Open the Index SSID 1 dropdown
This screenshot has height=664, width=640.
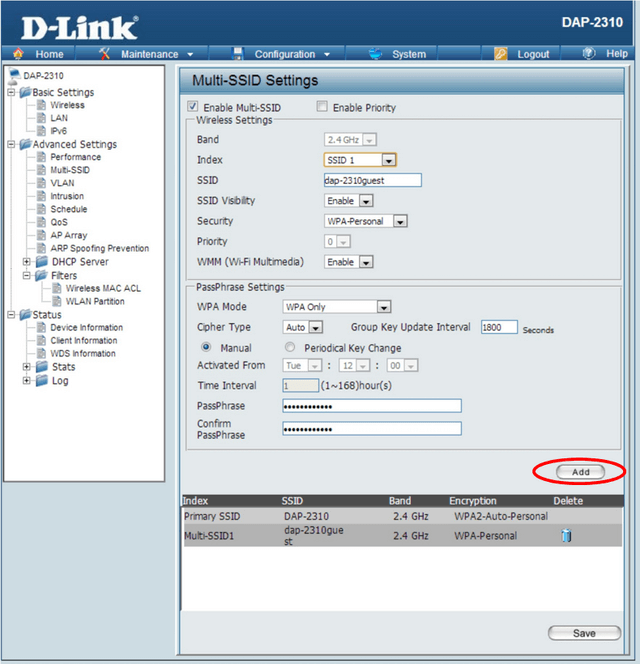click(x=360, y=160)
